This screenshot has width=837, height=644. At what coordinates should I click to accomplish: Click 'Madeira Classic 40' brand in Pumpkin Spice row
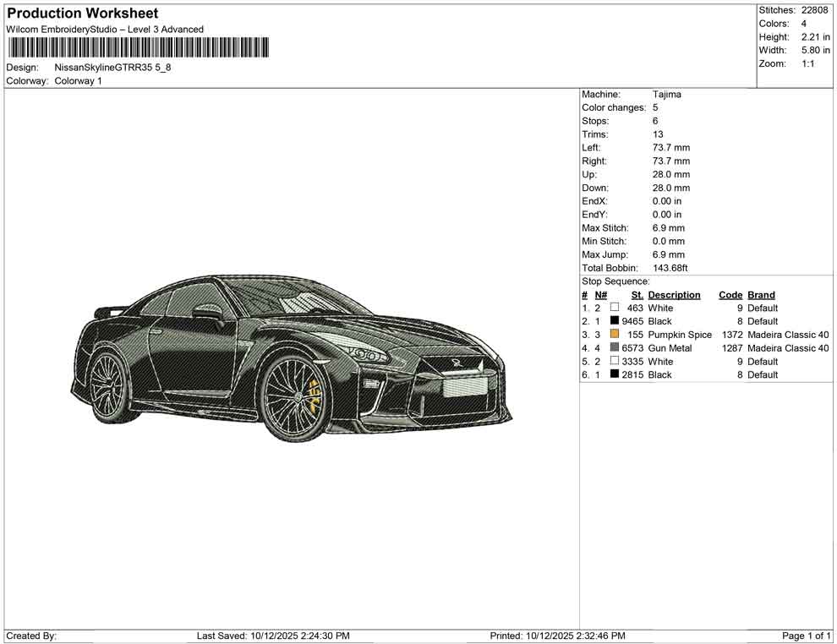[788, 335]
